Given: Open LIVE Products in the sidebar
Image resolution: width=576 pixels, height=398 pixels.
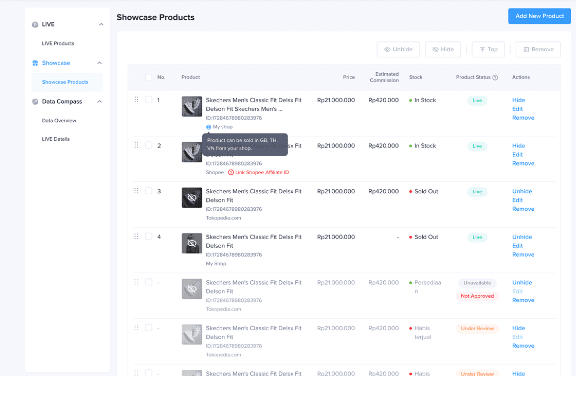Looking at the screenshot, I should (58, 43).
